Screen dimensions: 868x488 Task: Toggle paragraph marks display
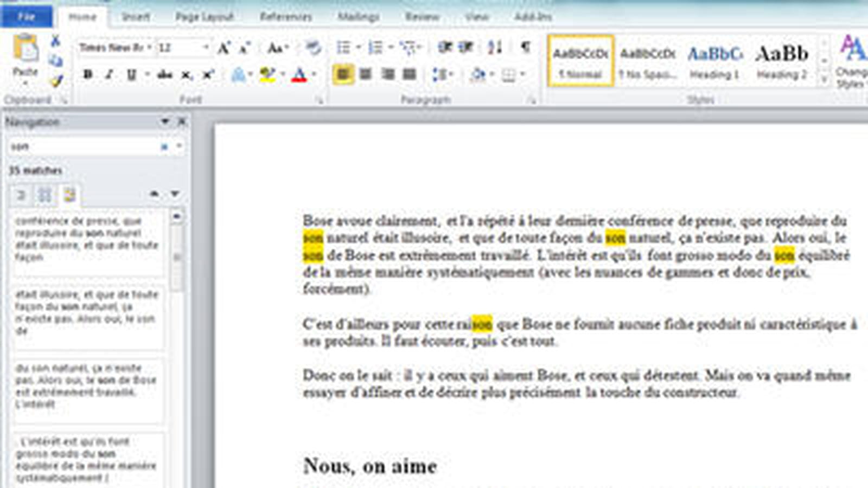pos(525,47)
